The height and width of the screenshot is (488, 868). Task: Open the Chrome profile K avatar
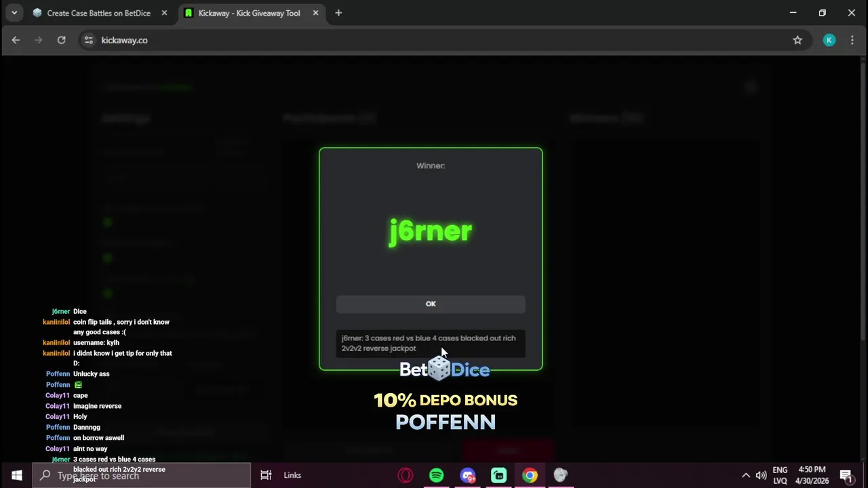click(829, 40)
